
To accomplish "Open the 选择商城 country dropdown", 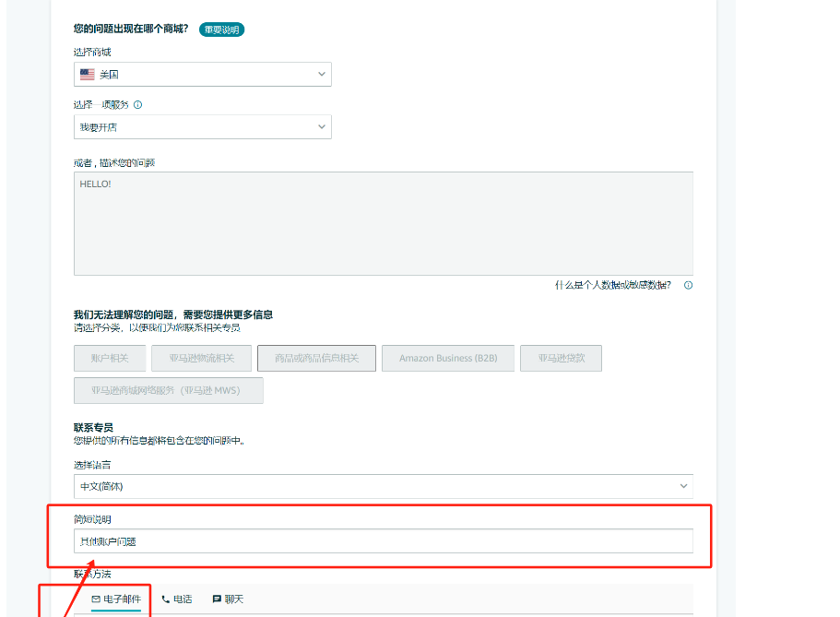I will point(202,74).
